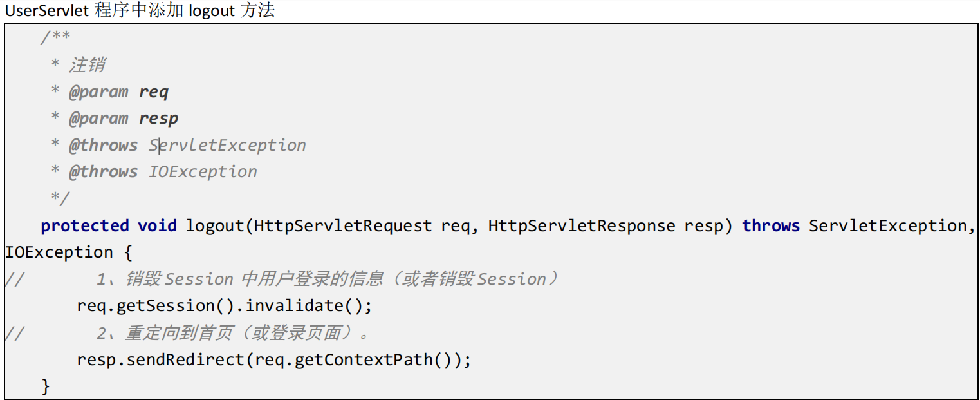Click the closing */ comment marker
The height and width of the screenshot is (400, 980).
(60, 198)
